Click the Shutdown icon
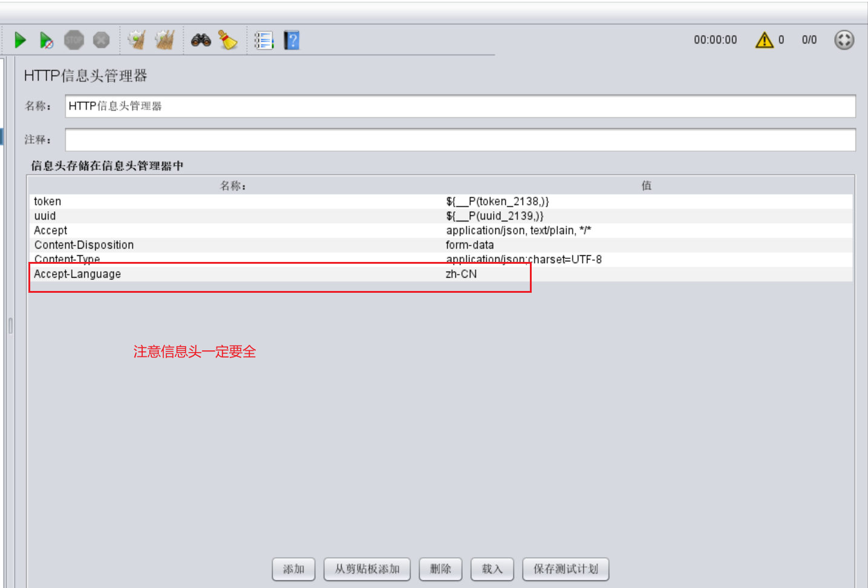The width and height of the screenshot is (868, 588). (102, 41)
